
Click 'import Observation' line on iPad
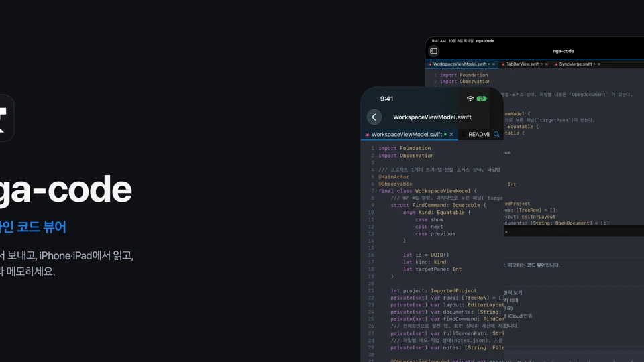click(466, 81)
